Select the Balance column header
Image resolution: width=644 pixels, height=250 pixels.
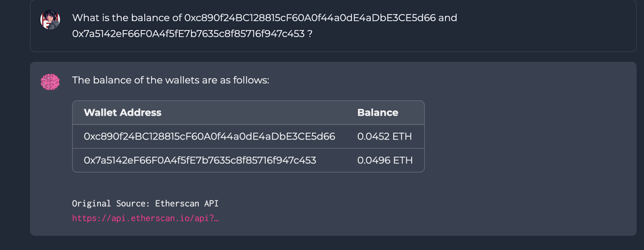point(378,113)
